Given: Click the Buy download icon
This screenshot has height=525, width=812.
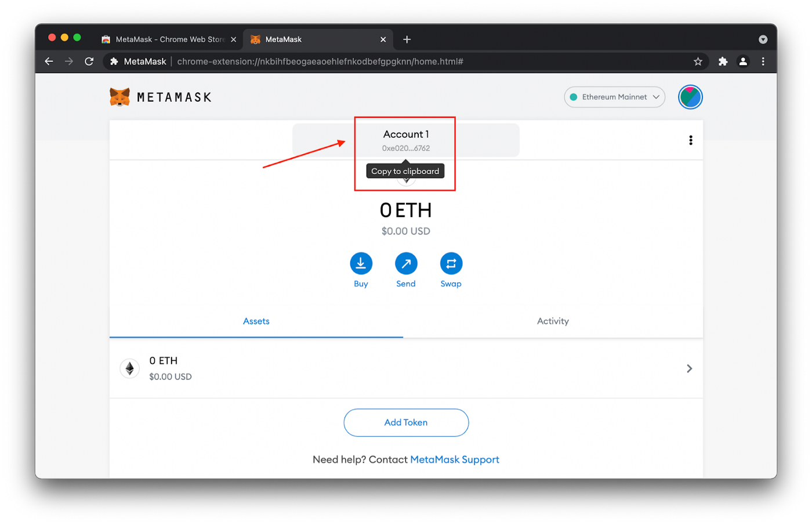Looking at the screenshot, I should pyautogui.click(x=361, y=264).
